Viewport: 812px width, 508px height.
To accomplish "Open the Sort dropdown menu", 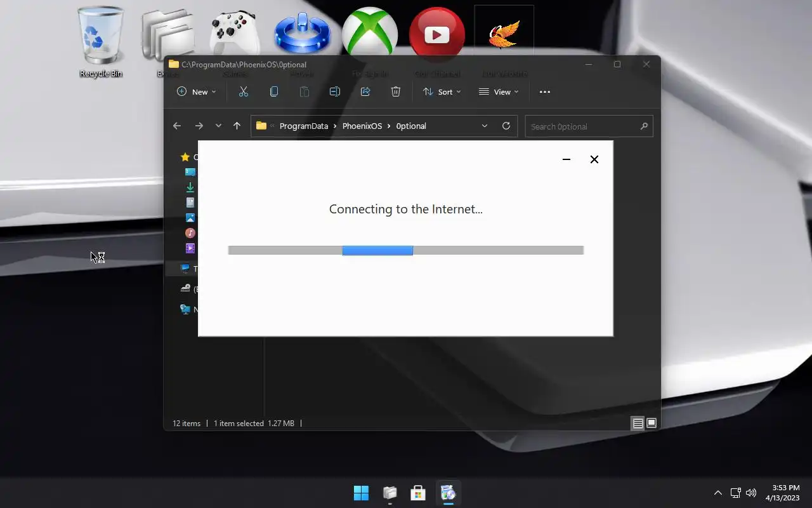I will point(442,91).
